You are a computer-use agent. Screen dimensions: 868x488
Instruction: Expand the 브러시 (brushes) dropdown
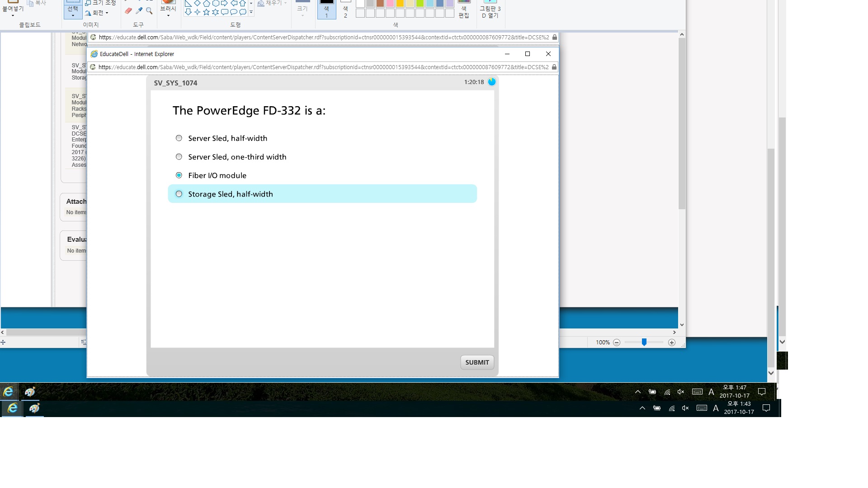point(168,15)
